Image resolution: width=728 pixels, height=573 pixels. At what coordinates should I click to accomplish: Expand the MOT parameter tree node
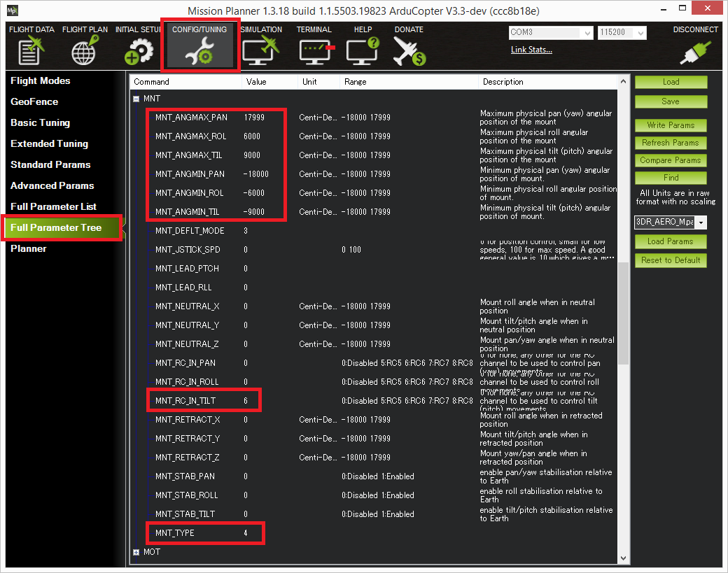(136, 552)
